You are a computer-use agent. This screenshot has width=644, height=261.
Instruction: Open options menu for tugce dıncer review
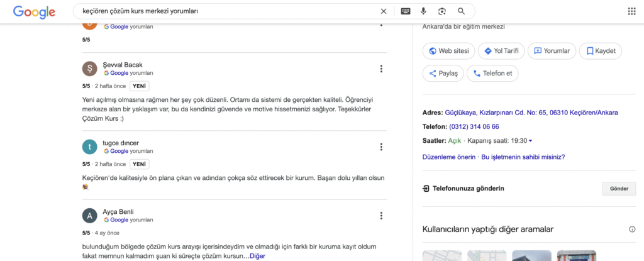(x=381, y=147)
